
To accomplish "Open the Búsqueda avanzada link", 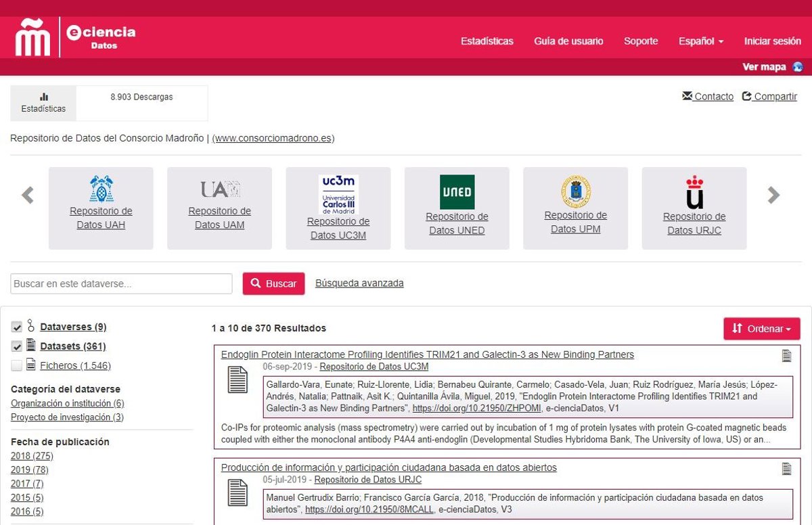I will tap(359, 283).
